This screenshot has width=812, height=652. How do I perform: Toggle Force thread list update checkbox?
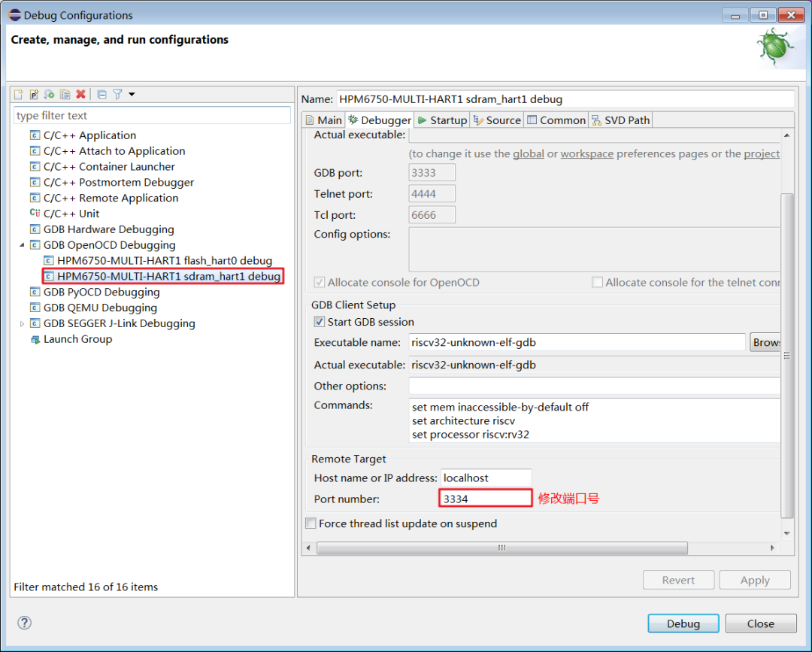311,523
